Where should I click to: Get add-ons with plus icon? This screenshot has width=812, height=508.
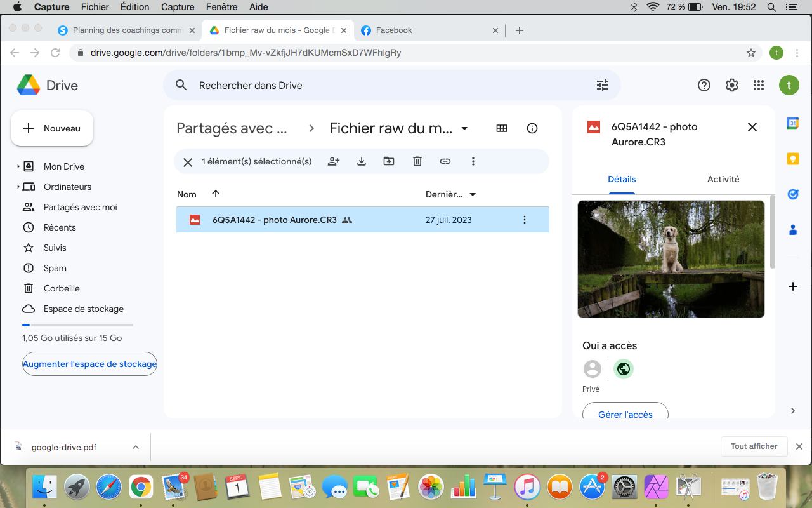(792, 286)
